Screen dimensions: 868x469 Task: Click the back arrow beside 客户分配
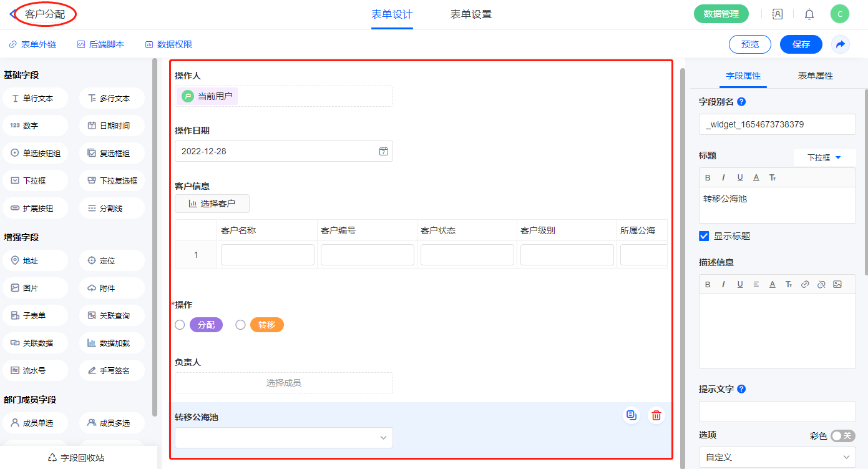point(13,14)
